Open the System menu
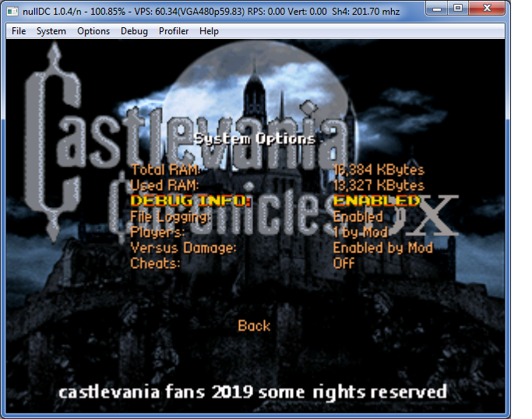The height and width of the screenshot is (419, 532). pyautogui.click(x=51, y=31)
